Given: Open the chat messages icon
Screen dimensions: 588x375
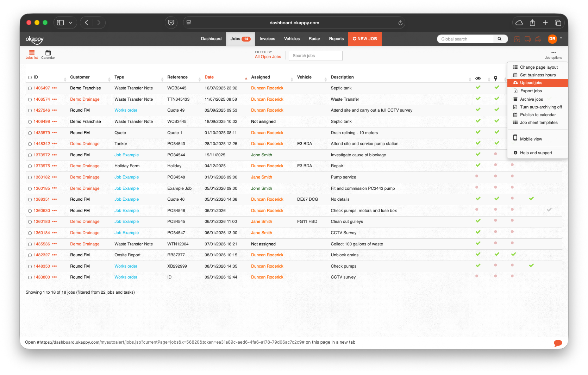Looking at the screenshot, I should point(527,39).
